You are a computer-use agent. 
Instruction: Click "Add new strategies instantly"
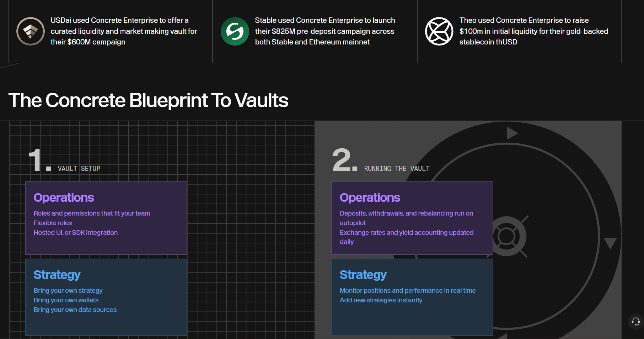tap(381, 300)
